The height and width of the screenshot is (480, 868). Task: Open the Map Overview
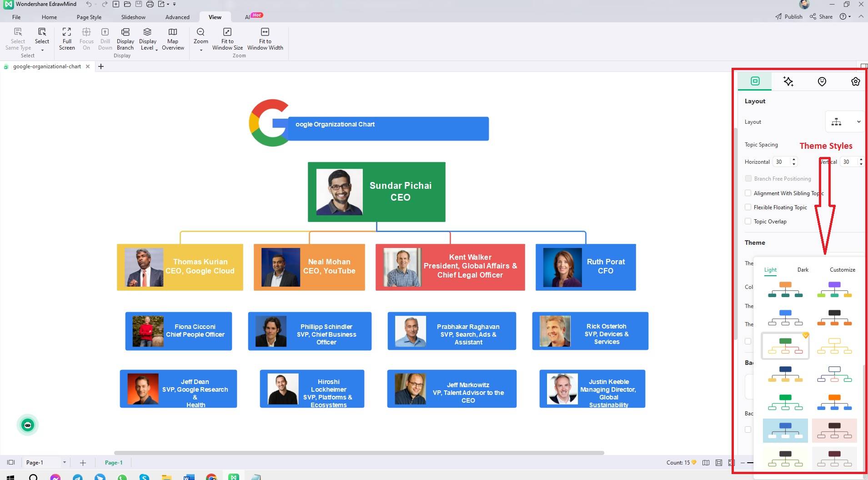173,39
